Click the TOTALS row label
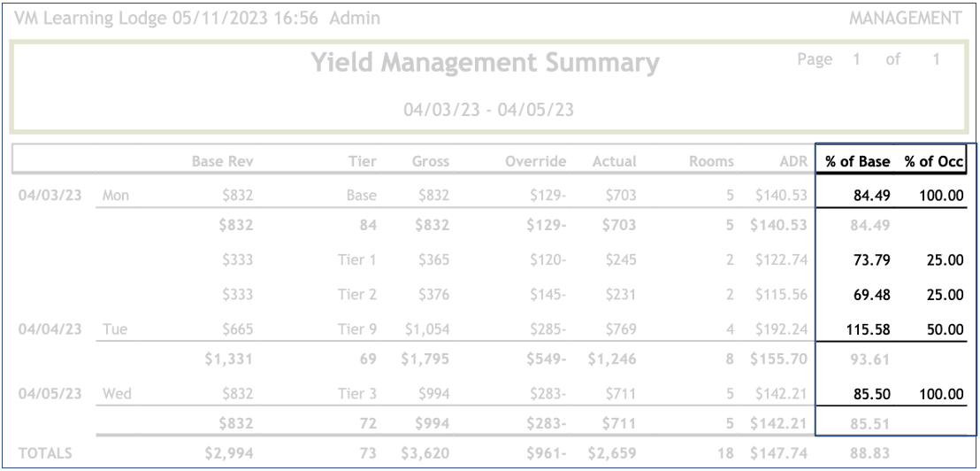This screenshot has width=980, height=471. pos(43,453)
